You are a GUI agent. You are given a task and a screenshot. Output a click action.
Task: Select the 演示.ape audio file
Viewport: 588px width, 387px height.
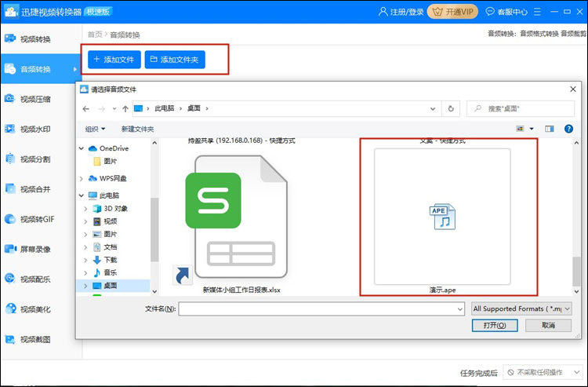coord(442,221)
